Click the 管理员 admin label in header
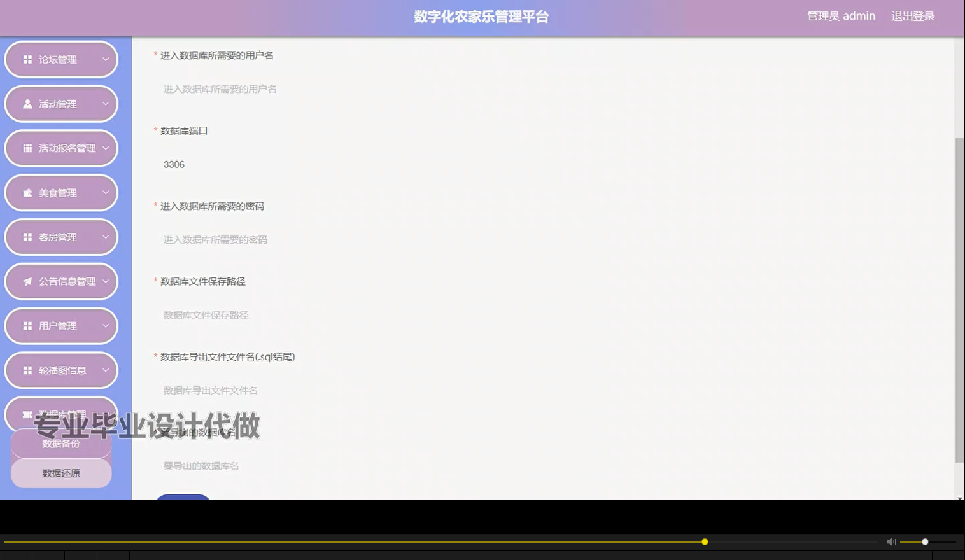 (841, 16)
